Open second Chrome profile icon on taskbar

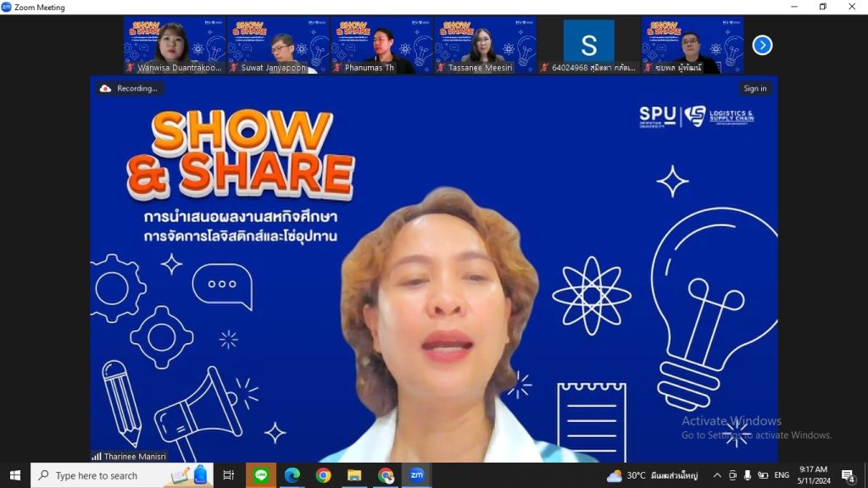point(386,475)
